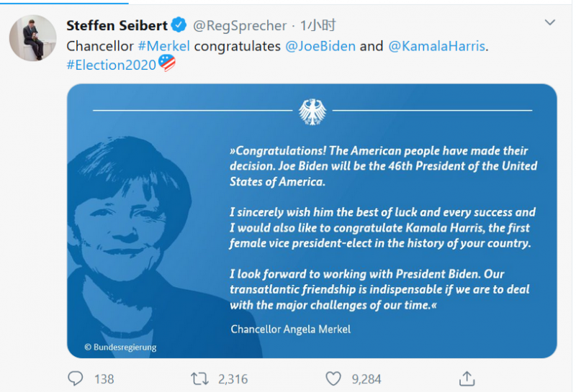Click the Steffen Seibert display name
Image resolution: width=576 pixels, height=392 pixels.
click(117, 26)
